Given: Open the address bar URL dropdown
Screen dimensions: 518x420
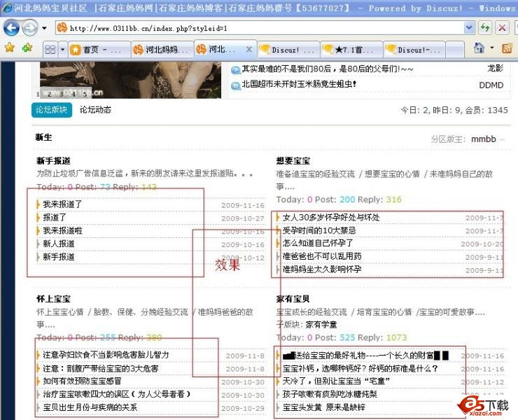Looking at the screenshot, I should coord(469,28).
